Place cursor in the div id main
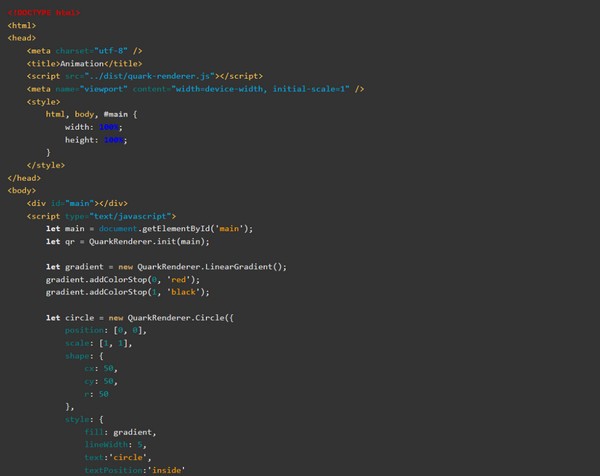The width and height of the screenshot is (600, 476). click(82, 203)
